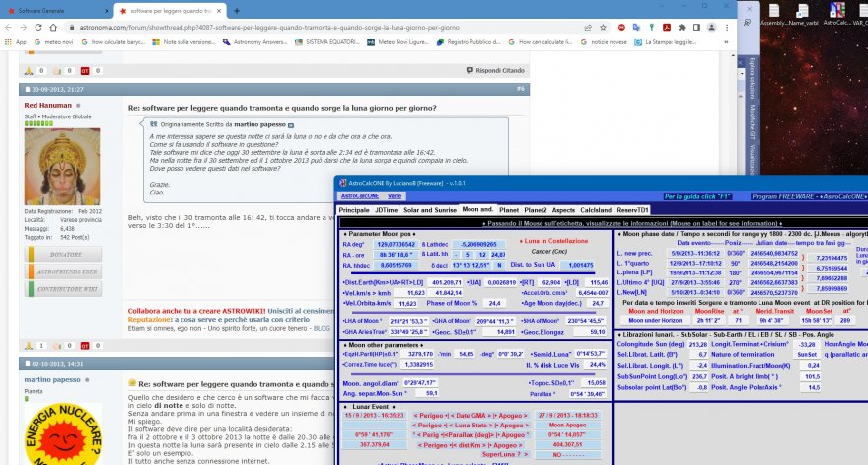Open AstroCalcONE menu
Image resolution: width=868 pixels, height=465 pixels.
[360, 196]
